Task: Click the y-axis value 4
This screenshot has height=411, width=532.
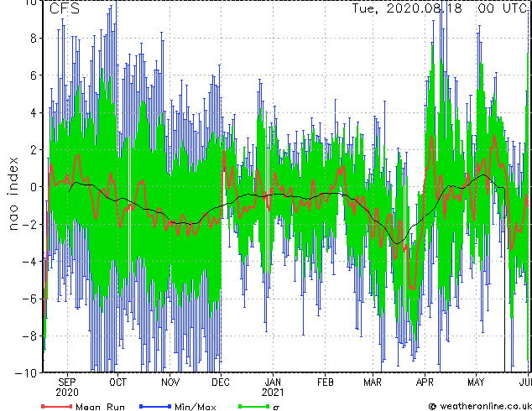Action: 34,112
